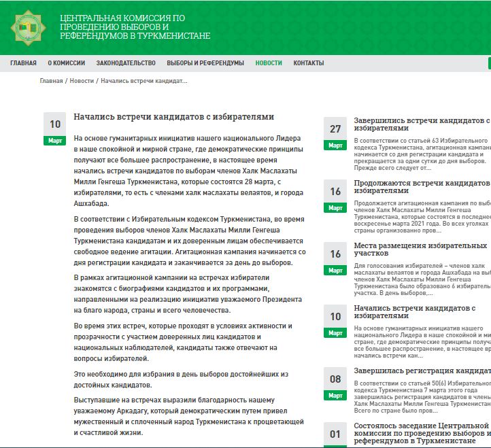Select the НОВОСТИ menu item
491x448 pixels.
pos(269,63)
